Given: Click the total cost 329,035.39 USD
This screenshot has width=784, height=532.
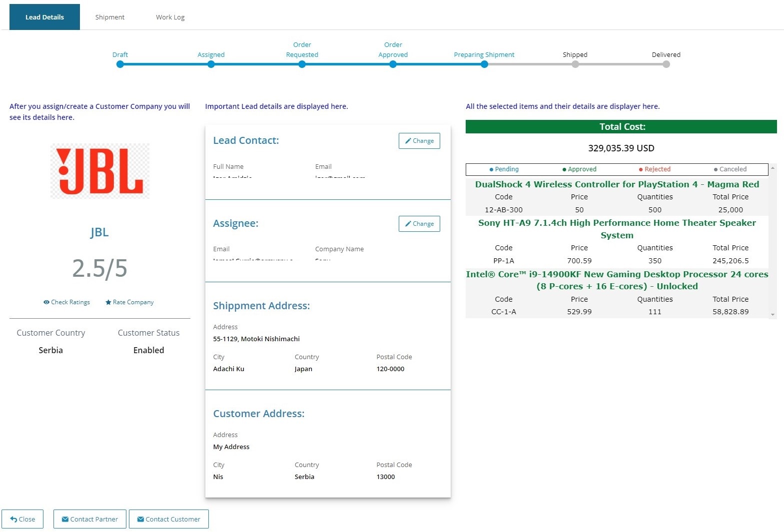Looking at the screenshot, I should coord(621,148).
